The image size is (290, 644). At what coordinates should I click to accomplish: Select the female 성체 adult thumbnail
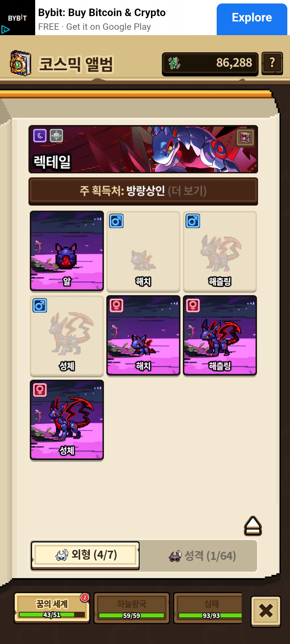pos(67,420)
